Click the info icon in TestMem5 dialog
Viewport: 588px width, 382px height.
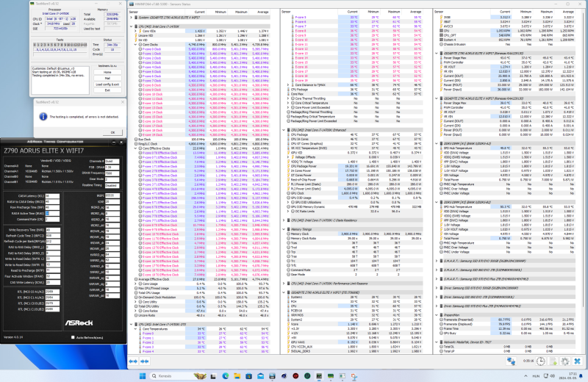43,117
